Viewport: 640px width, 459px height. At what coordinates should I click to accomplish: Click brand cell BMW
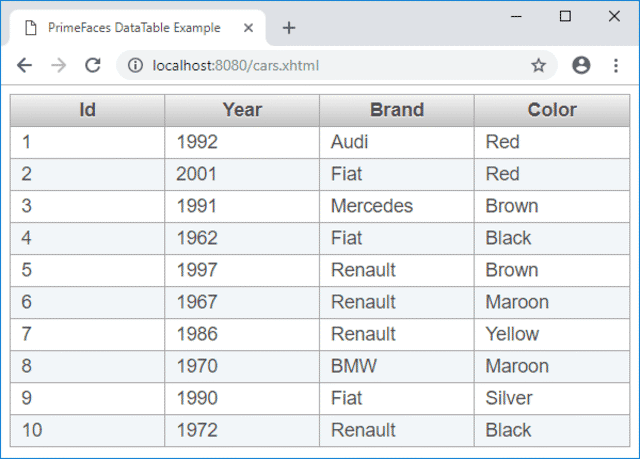pyautogui.click(x=397, y=366)
